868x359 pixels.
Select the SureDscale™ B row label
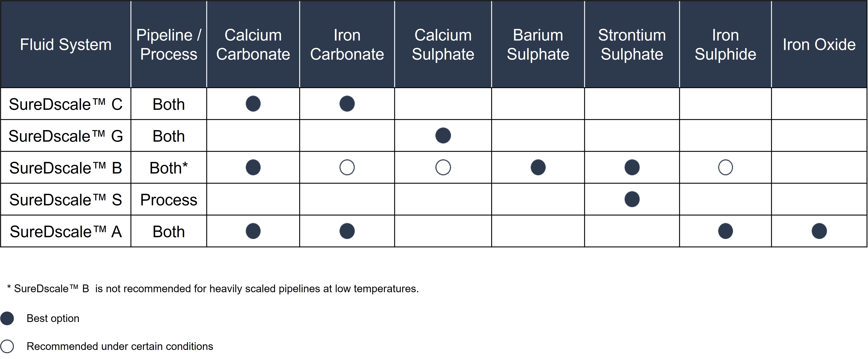pyautogui.click(x=66, y=168)
